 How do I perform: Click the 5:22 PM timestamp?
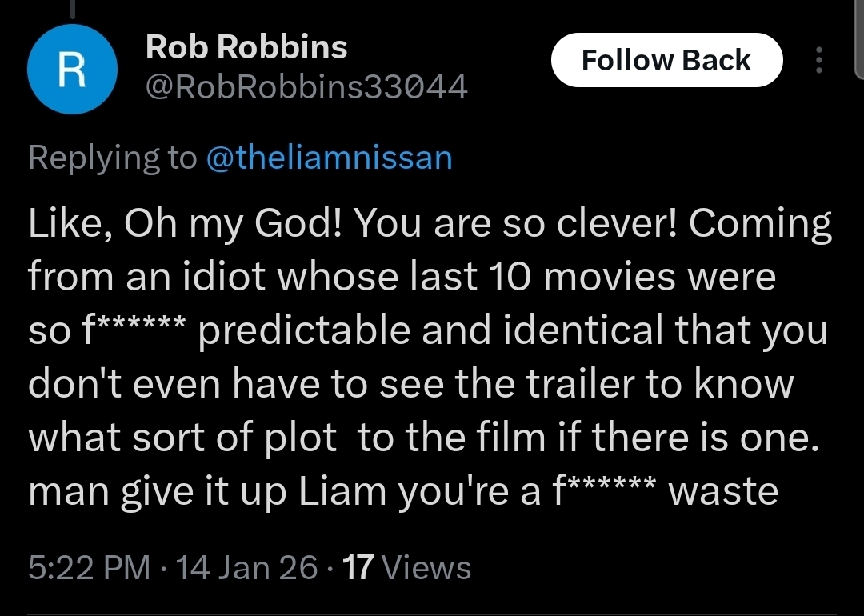(x=89, y=568)
